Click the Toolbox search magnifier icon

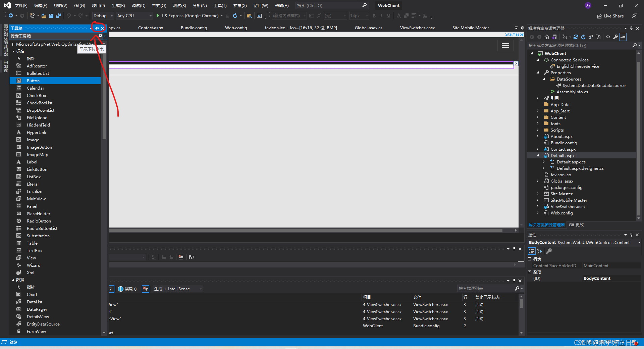100,36
